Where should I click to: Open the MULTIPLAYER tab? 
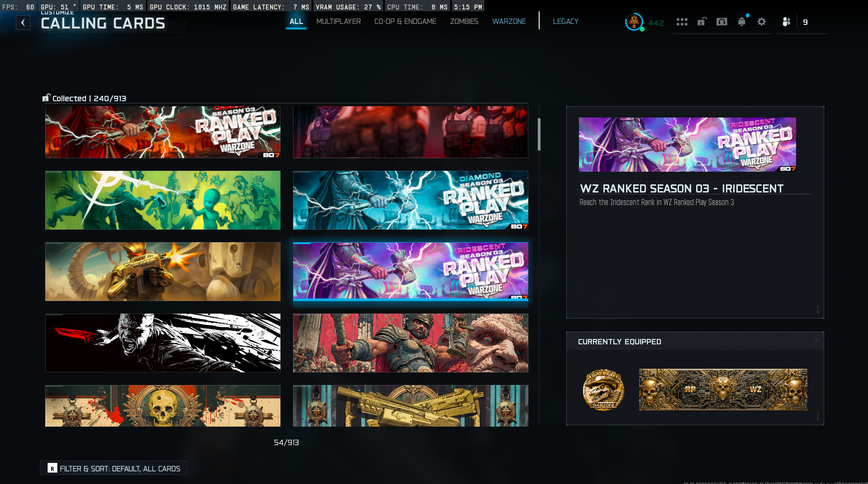tap(338, 21)
